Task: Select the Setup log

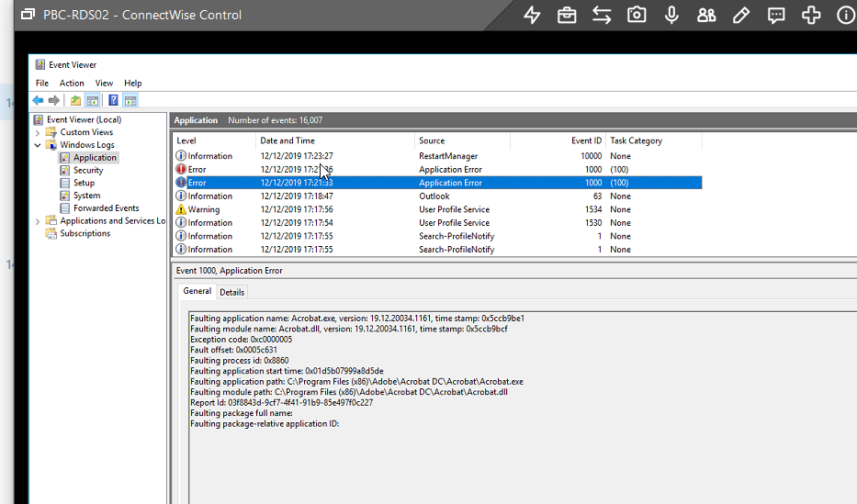Action: (84, 183)
